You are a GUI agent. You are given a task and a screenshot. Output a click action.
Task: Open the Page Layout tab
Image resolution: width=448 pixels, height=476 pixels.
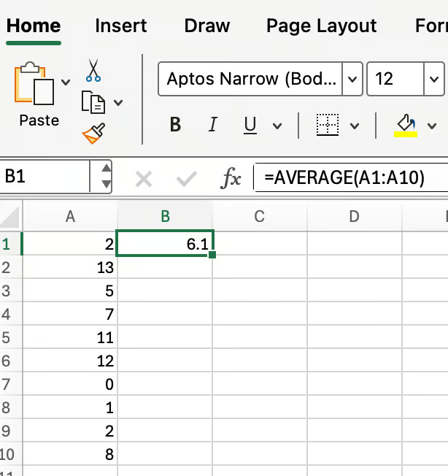[321, 26]
